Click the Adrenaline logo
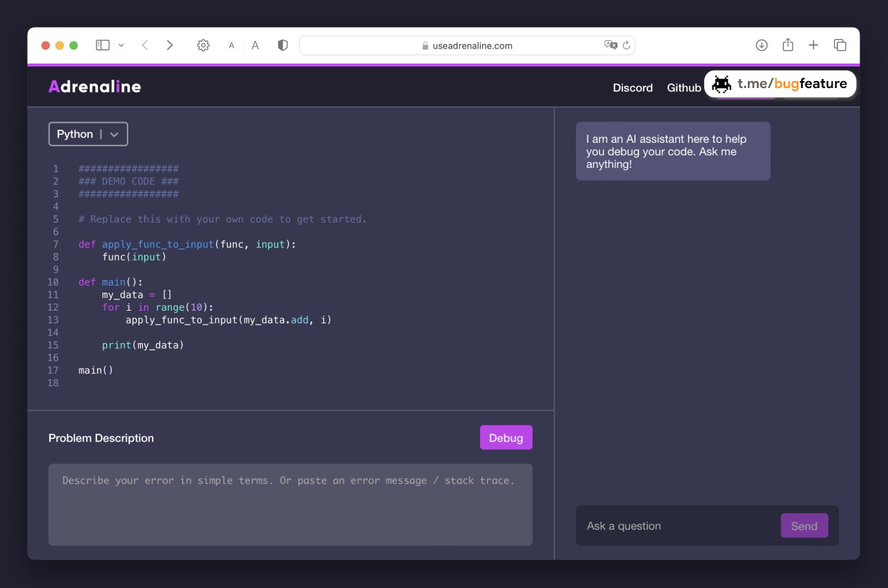 coord(95,87)
